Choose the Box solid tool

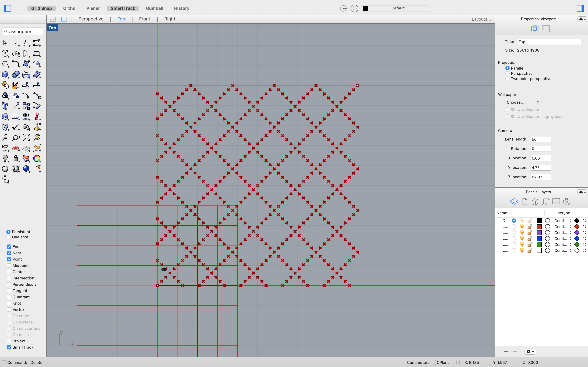click(5, 74)
